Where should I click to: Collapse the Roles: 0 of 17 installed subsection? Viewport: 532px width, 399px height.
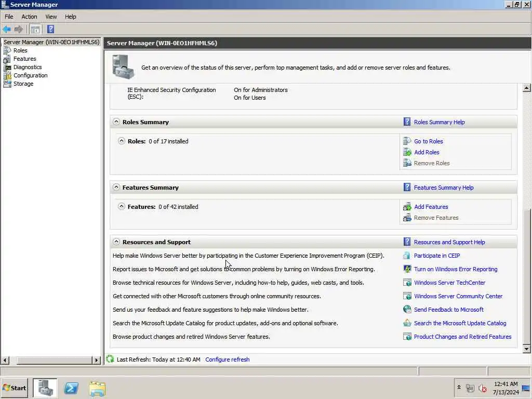[x=121, y=141]
